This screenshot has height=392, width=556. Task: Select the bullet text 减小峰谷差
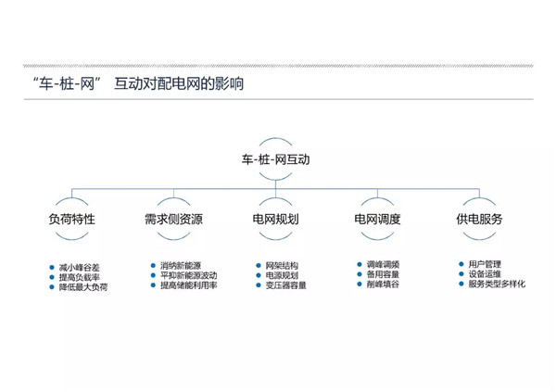tap(79, 267)
